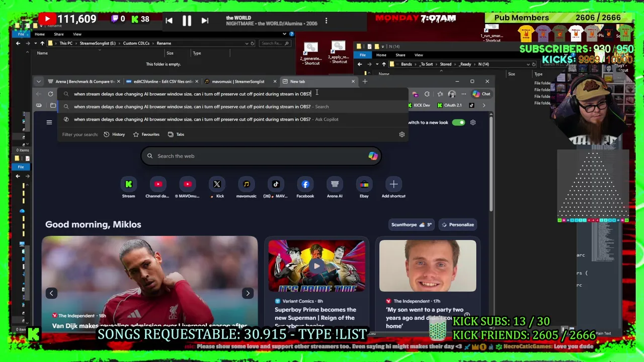Filter suggestions by Tabs

[x=176, y=134]
